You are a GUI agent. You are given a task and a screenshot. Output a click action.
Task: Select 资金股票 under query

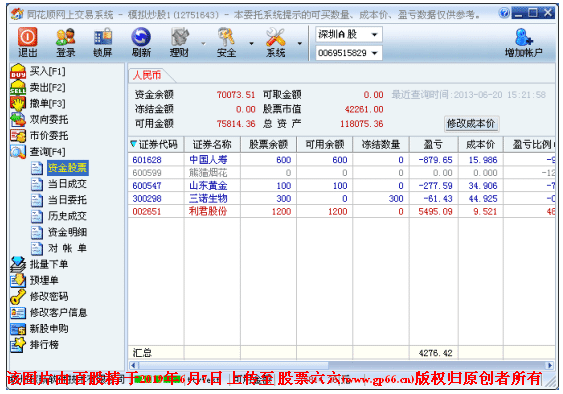tap(67, 168)
